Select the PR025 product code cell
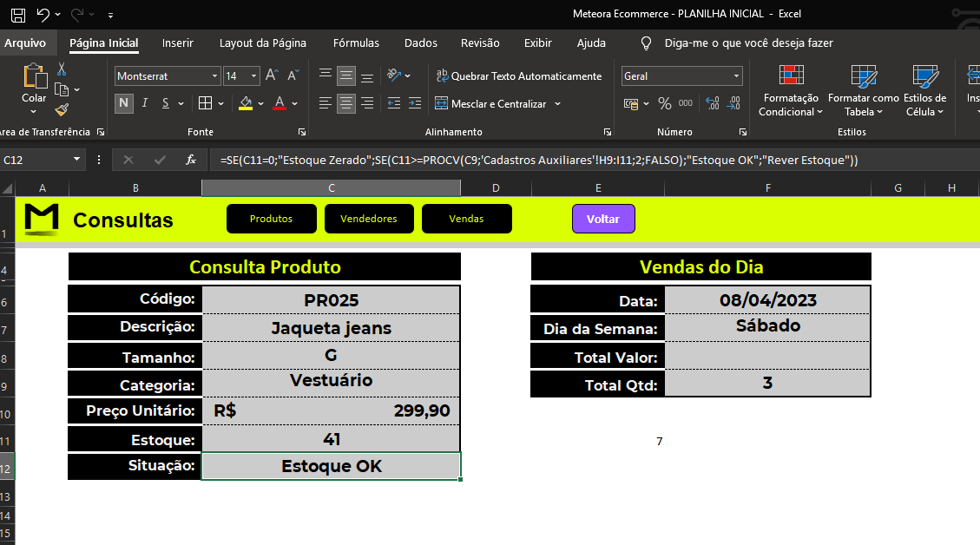This screenshot has width=980, height=545. pos(332,300)
